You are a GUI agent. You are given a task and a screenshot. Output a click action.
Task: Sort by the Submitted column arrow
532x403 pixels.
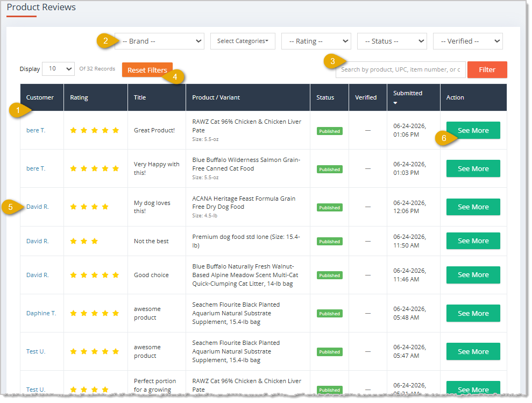pos(395,103)
